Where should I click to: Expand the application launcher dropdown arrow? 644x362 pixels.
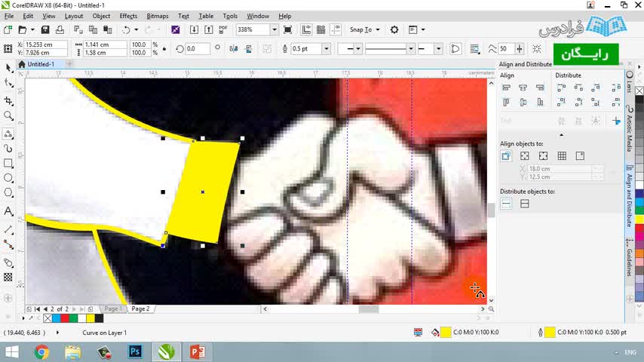pyautogui.click(x=423, y=29)
